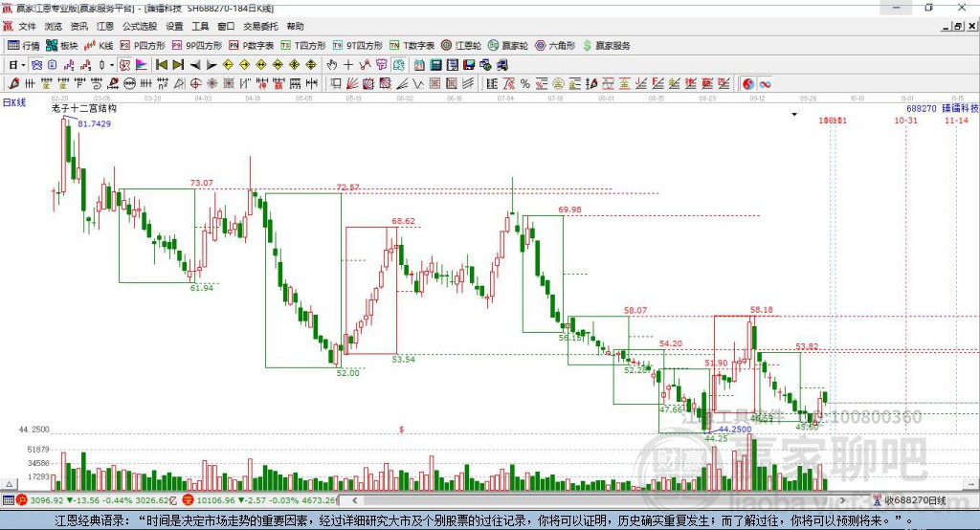Open the 江恩 menu
This screenshot has width=980, height=530.
click(105, 26)
